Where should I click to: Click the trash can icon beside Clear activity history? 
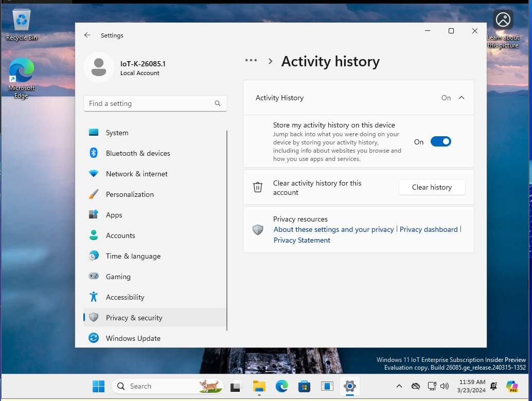(x=258, y=187)
